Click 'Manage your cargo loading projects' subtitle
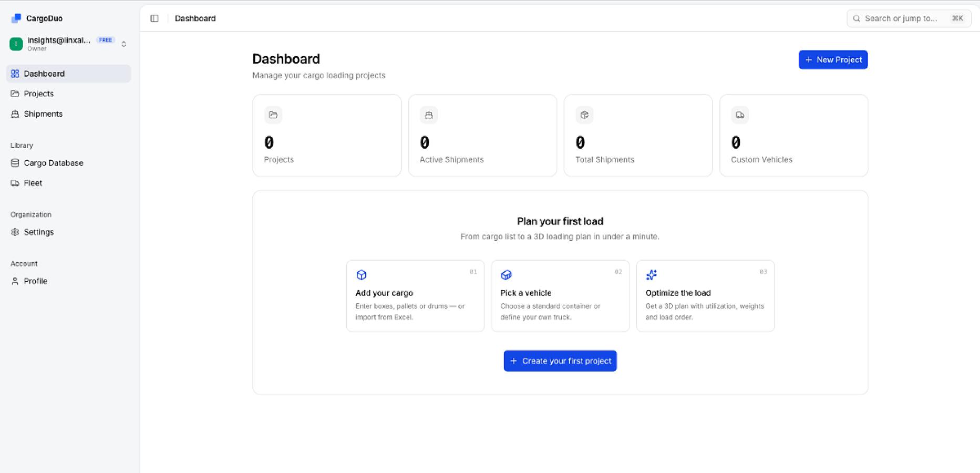Viewport: 980px width, 473px height. pyautogui.click(x=318, y=75)
